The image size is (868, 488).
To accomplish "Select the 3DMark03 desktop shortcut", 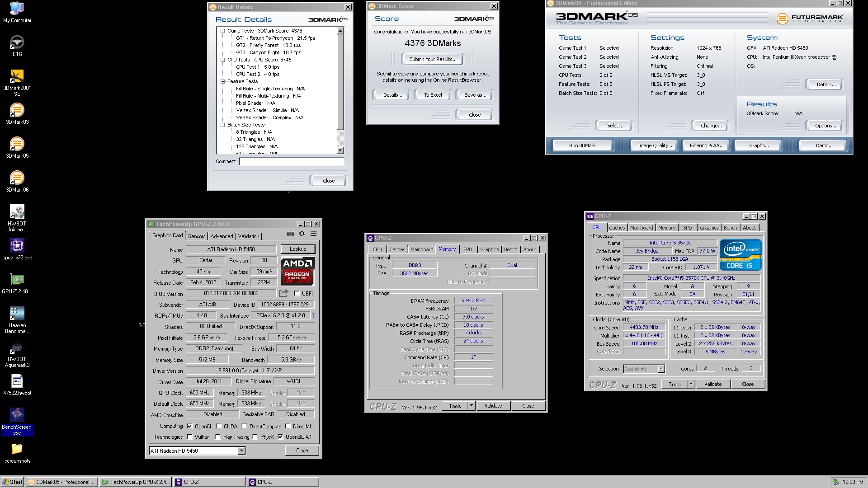I will tap(17, 113).
